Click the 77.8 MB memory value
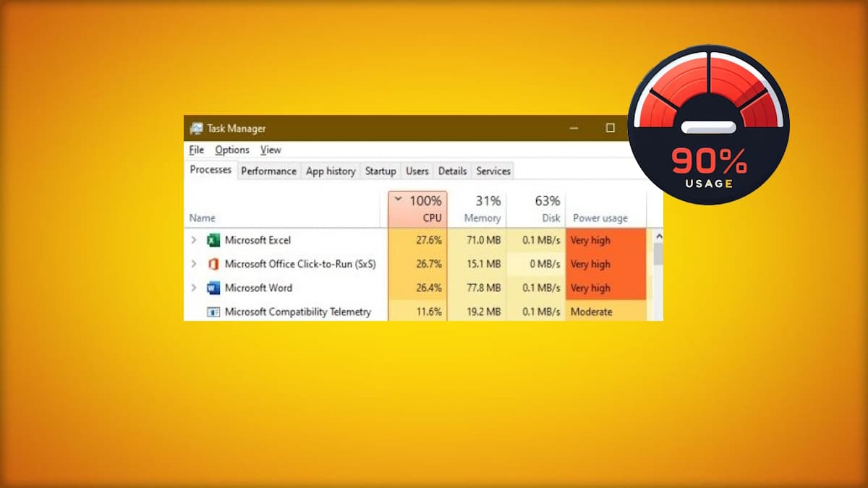Image resolution: width=868 pixels, height=488 pixels. [484, 288]
